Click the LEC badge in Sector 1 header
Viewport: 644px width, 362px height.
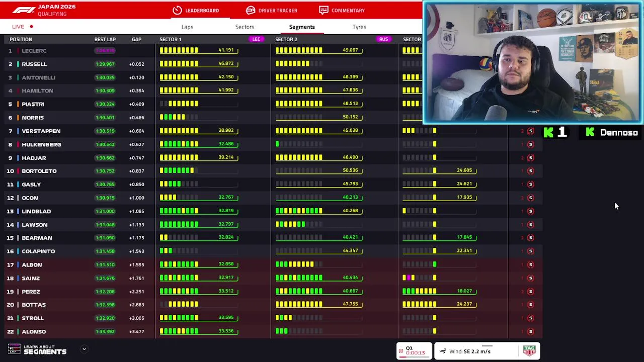256,39
